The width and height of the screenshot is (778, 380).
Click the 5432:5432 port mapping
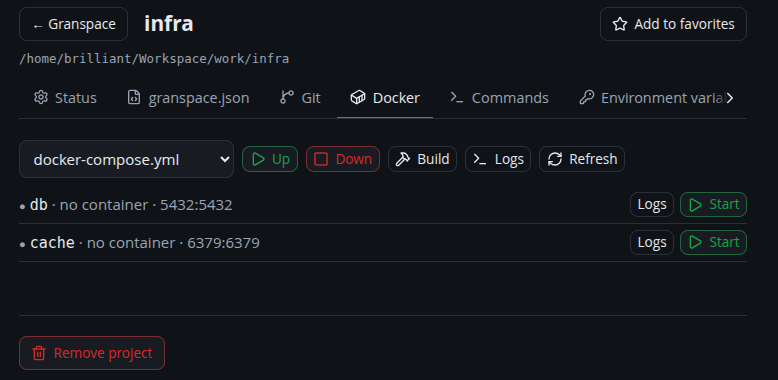point(196,204)
